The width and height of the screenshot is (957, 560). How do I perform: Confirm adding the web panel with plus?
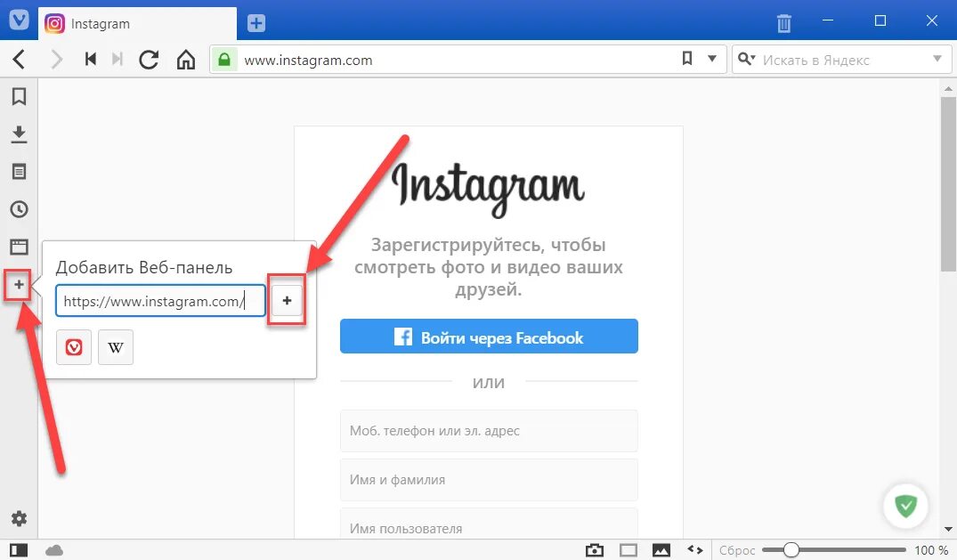(287, 300)
